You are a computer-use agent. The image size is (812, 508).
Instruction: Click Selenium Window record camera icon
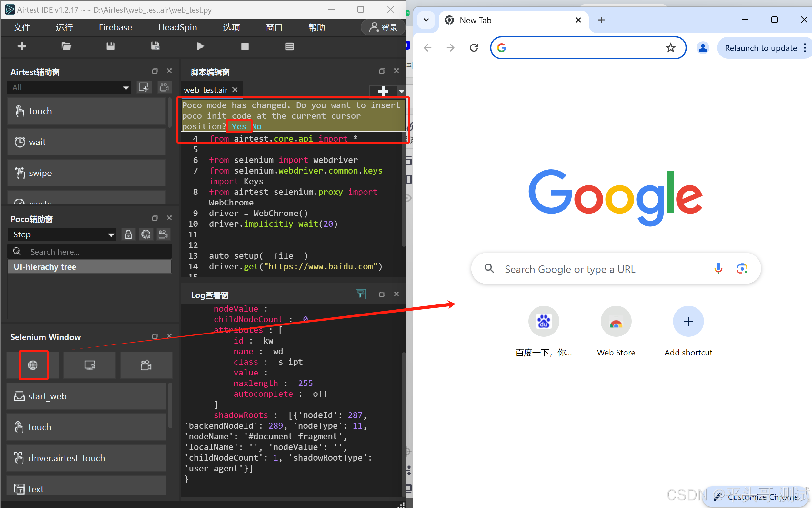tap(146, 365)
